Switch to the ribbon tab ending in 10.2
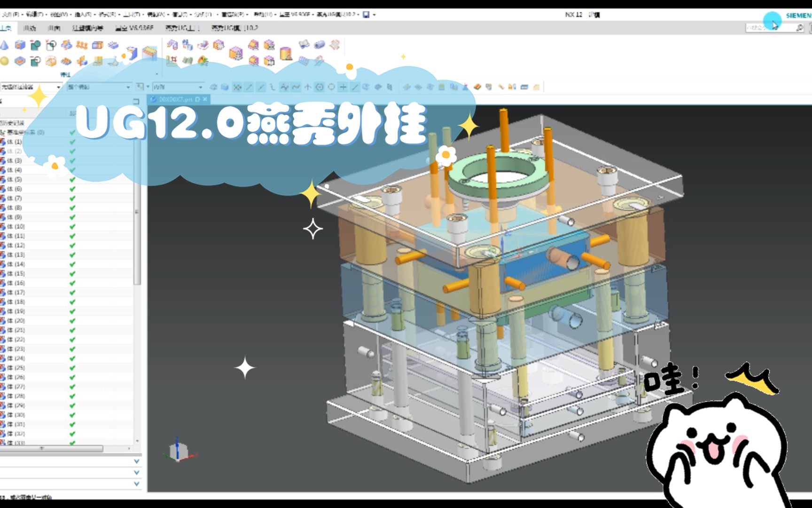Image resolution: width=812 pixels, height=508 pixels. point(234,28)
